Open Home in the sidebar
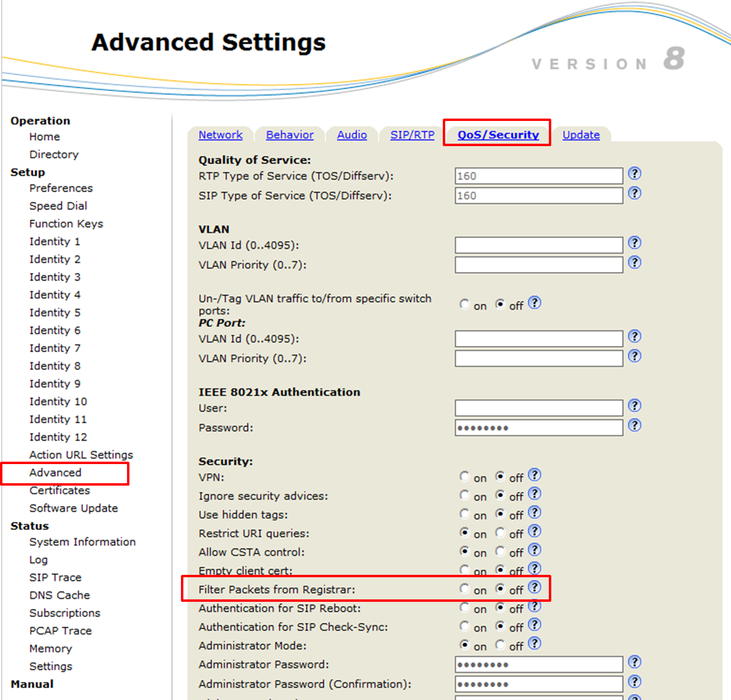Screen dimensions: 731x700 44,137
